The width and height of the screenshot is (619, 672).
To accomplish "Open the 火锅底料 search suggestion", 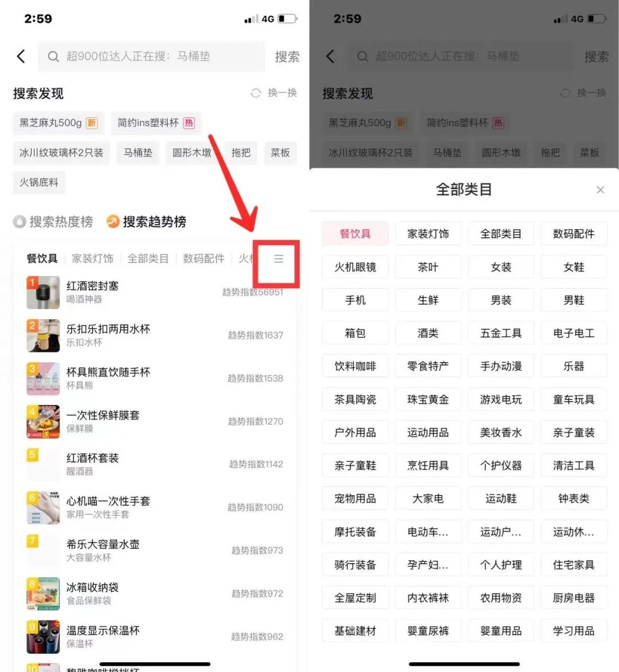I will click(38, 182).
